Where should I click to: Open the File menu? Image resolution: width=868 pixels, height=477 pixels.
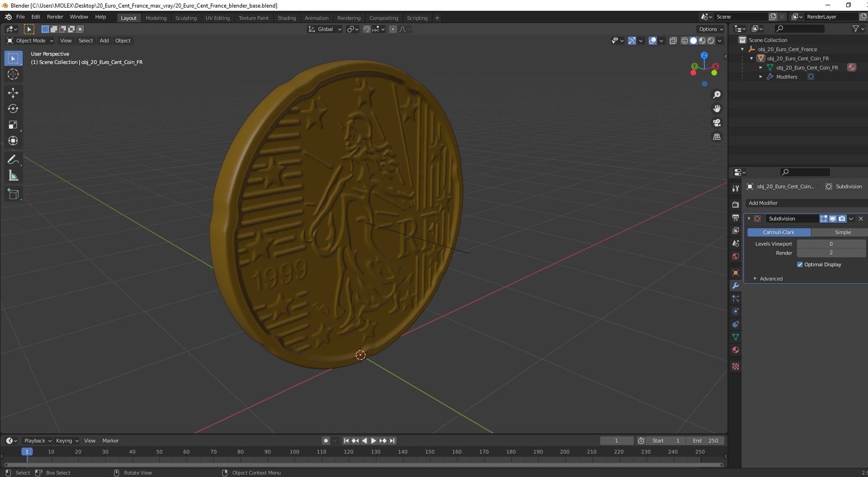pyautogui.click(x=20, y=17)
